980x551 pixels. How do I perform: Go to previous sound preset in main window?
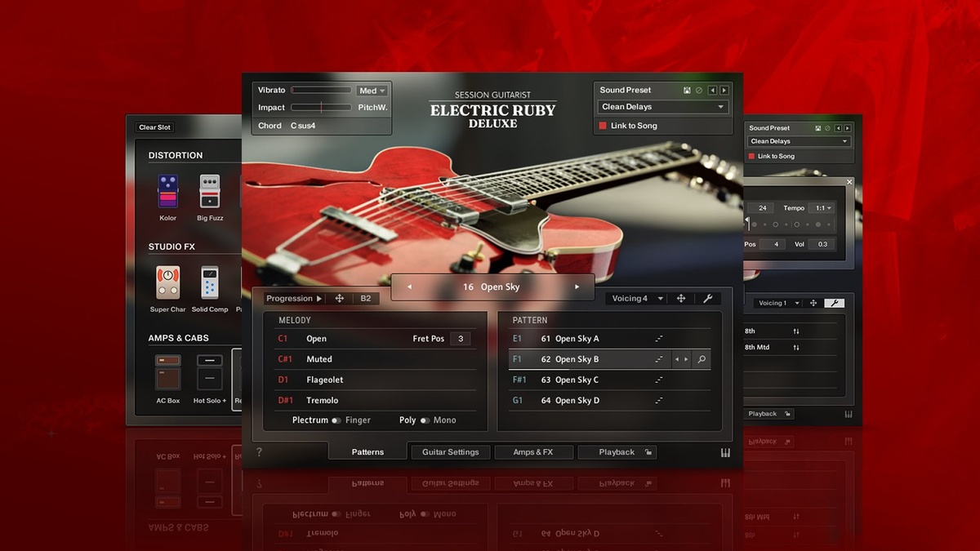click(x=712, y=90)
